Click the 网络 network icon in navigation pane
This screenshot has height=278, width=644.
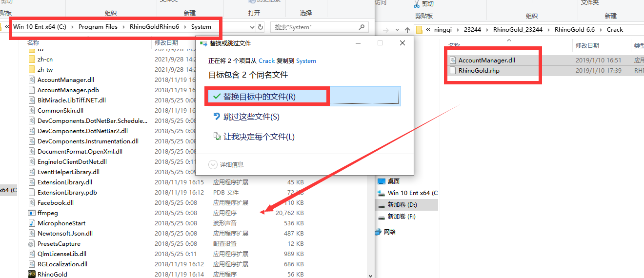[379, 232]
